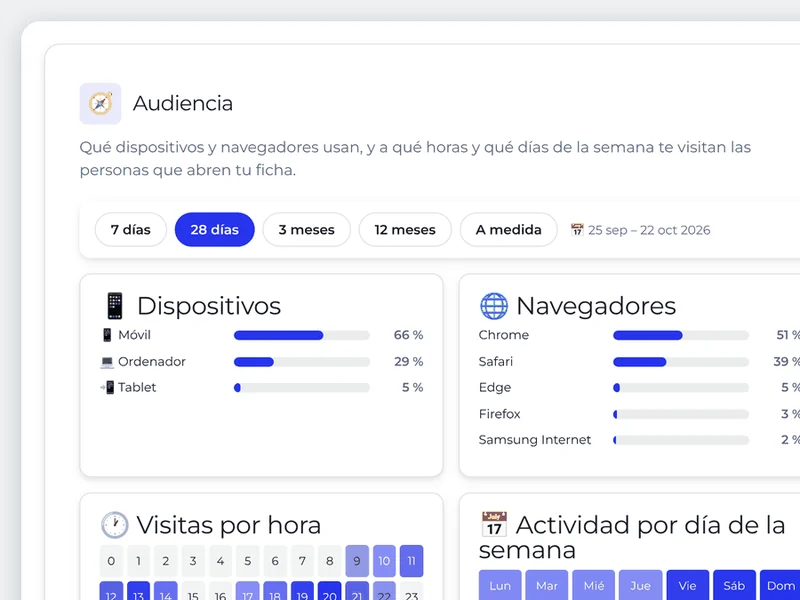The image size is (800, 600).
Task: Click the compass icon beside Audiencia
Action: (x=101, y=104)
